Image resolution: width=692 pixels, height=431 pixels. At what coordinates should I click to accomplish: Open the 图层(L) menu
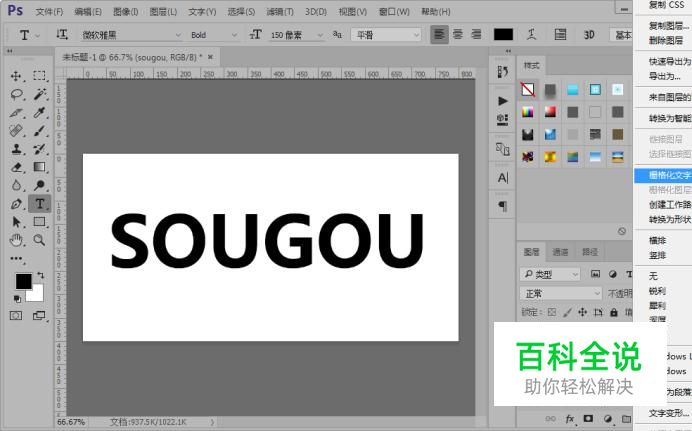click(x=163, y=11)
